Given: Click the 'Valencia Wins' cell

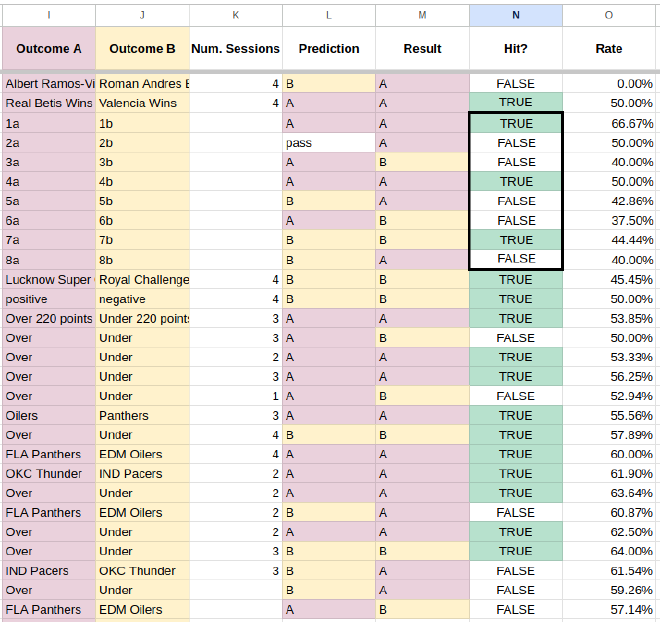Looking at the screenshot, I should [x=142, y=103].
